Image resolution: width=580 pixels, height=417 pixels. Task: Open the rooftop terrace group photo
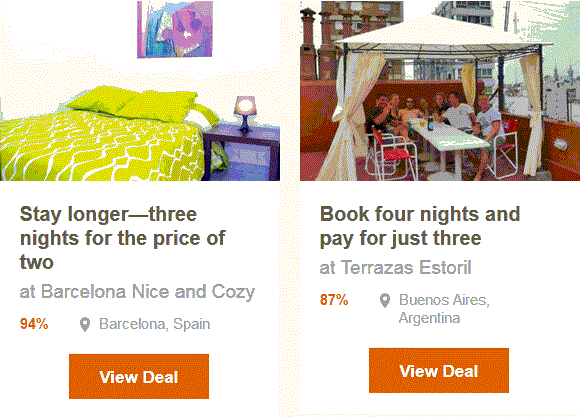pos(440,91)
